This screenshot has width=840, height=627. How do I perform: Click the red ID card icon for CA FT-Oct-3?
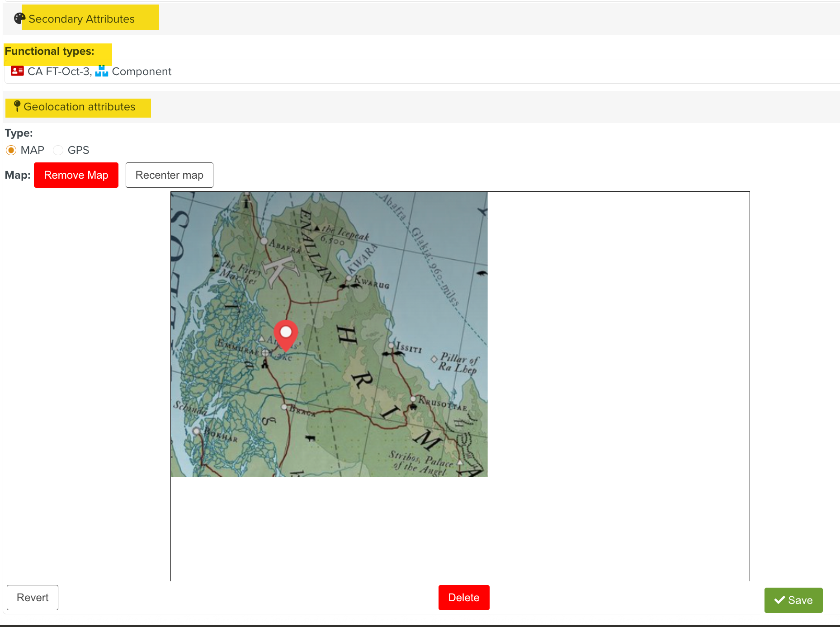(17, 71)
